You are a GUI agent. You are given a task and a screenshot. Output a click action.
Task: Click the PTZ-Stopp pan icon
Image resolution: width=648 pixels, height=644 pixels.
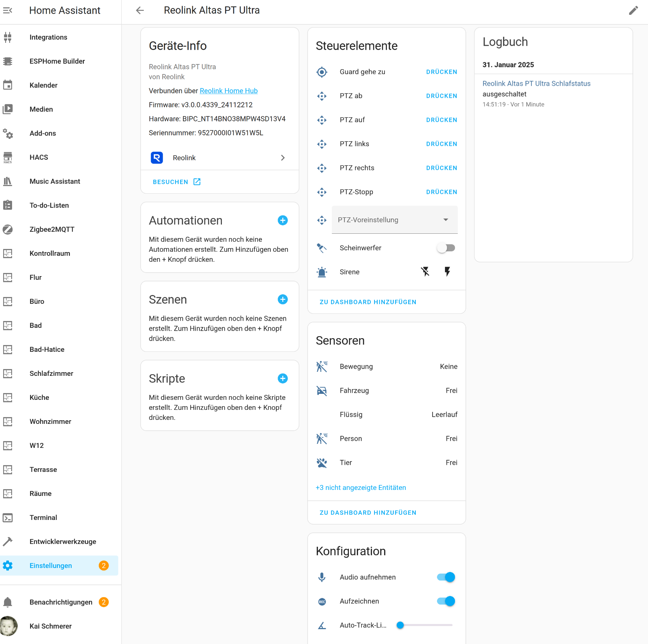[x=322, y=192]
